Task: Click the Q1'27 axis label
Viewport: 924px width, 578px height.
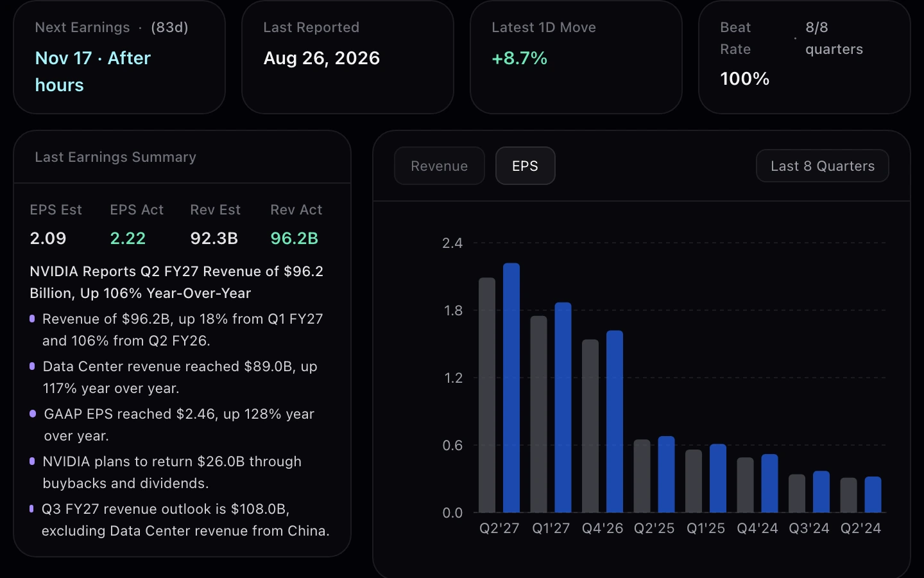Action: pyautogui.click(x=551, y=528)
